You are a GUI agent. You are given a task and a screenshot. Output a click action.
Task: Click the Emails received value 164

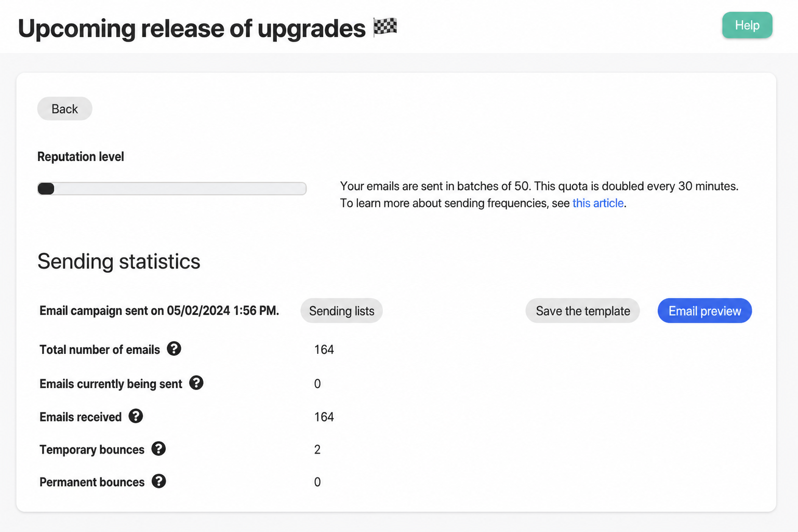[x=324, y=417]
